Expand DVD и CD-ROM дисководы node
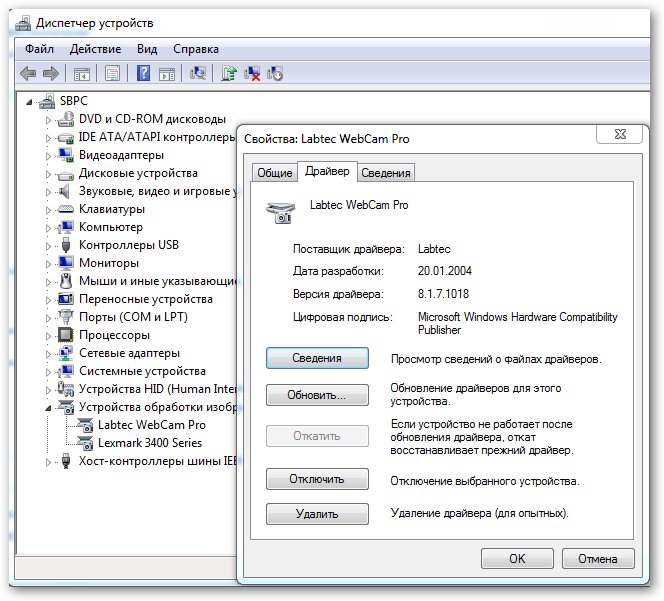Image resolution: width=664 pixels, height=601 pixels. (x=48, y=120)
